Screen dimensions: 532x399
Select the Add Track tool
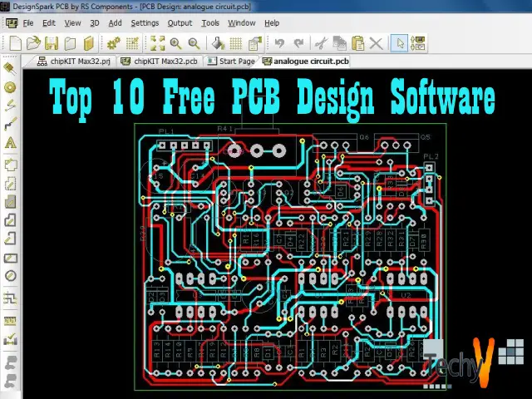point(10,124)
